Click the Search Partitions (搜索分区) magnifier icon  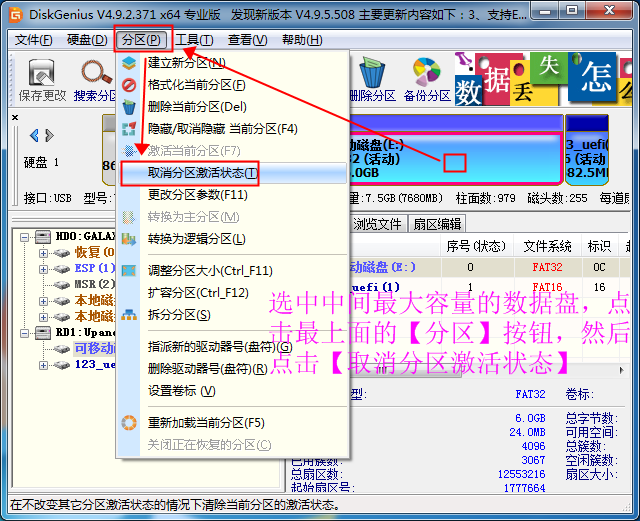coord(96,73)
